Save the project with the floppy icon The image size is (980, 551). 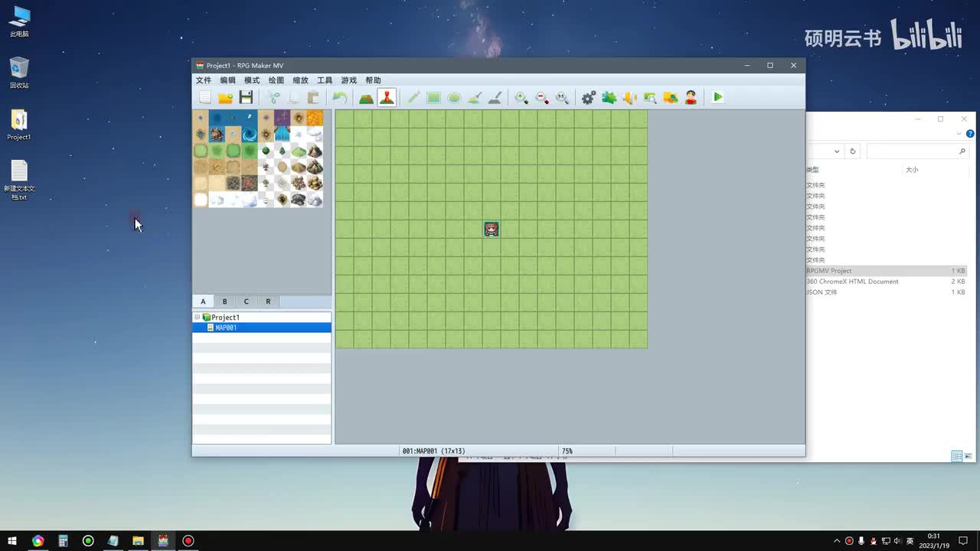pyautogui.click(x=246, y=97)
